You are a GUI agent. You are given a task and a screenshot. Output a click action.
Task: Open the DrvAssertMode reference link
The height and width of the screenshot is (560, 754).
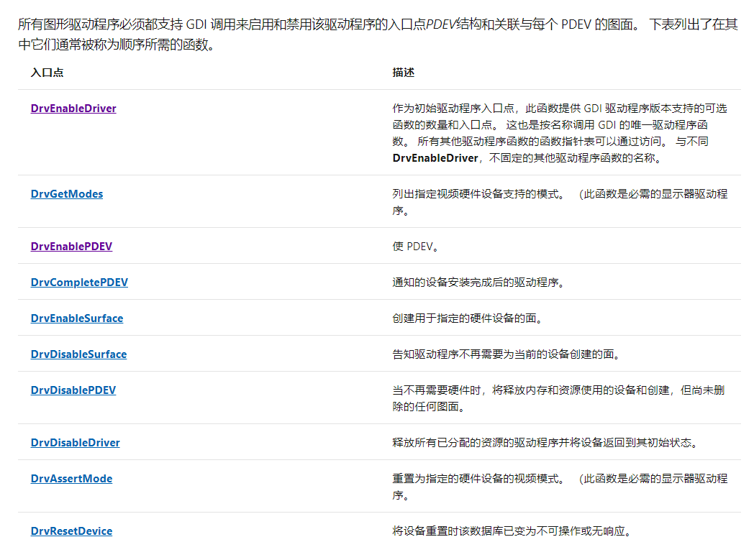point(71,477)
